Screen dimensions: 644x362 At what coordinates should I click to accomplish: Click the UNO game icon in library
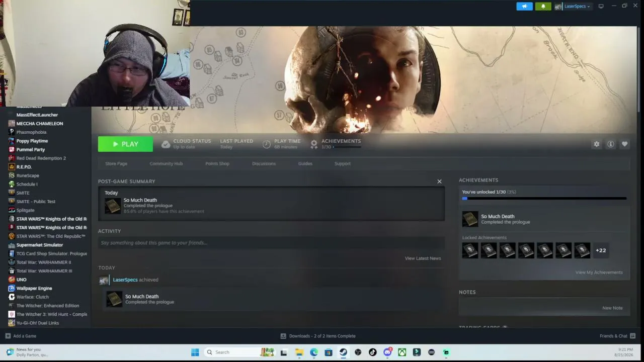click(12, 280)
